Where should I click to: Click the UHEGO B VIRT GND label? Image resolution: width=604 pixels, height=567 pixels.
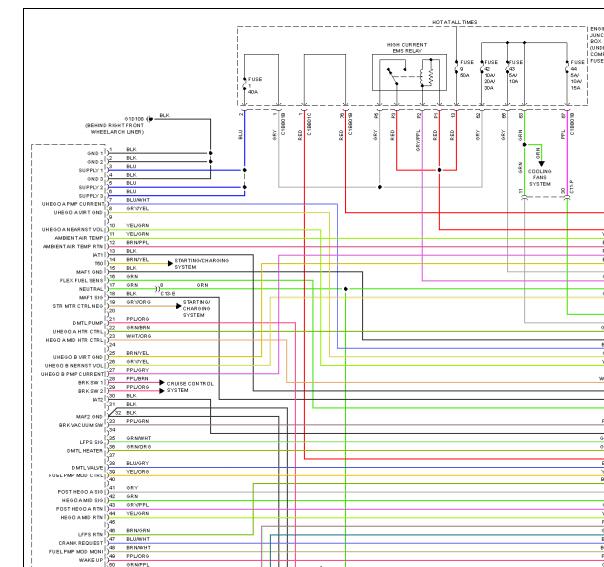(78, 357)
